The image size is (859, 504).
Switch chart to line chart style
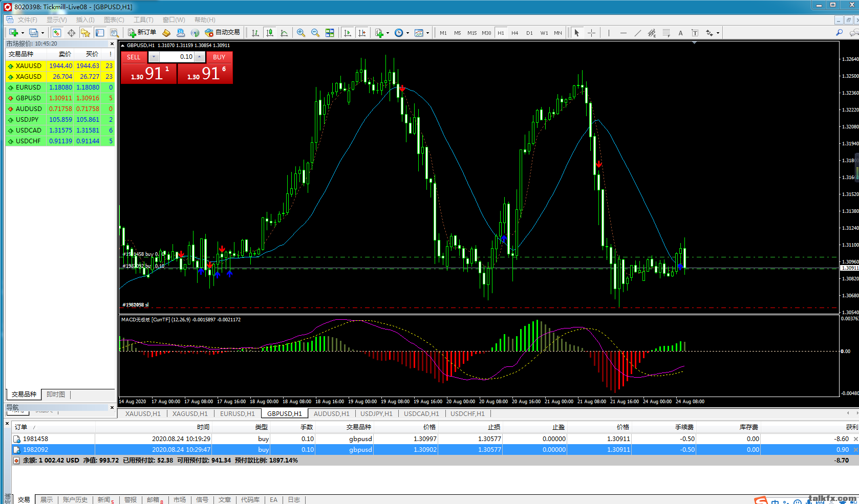point(284,33)
